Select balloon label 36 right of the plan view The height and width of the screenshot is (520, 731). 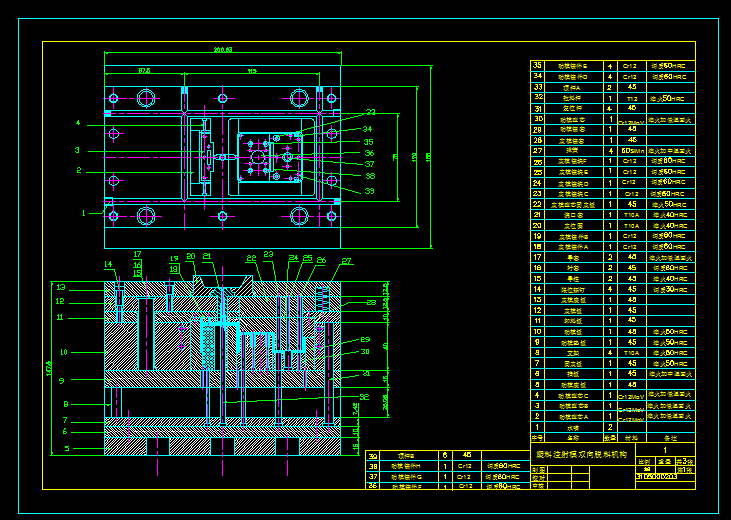(369, 153)
